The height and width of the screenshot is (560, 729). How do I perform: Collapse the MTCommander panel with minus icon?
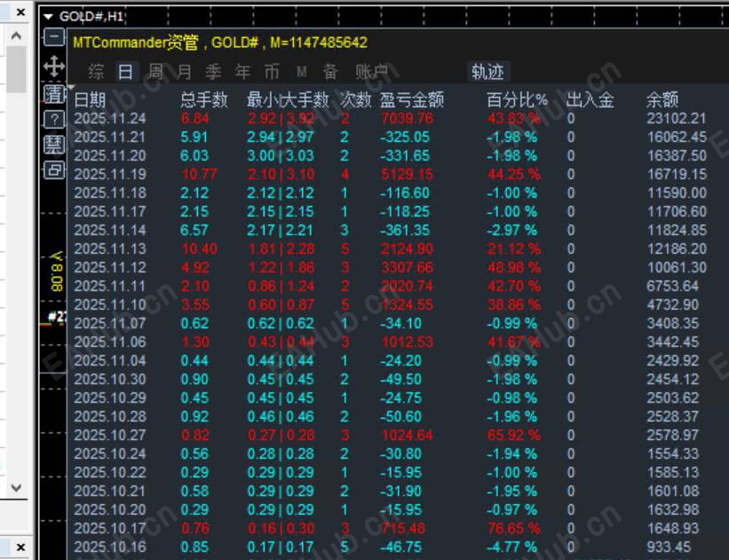point(54,36)
